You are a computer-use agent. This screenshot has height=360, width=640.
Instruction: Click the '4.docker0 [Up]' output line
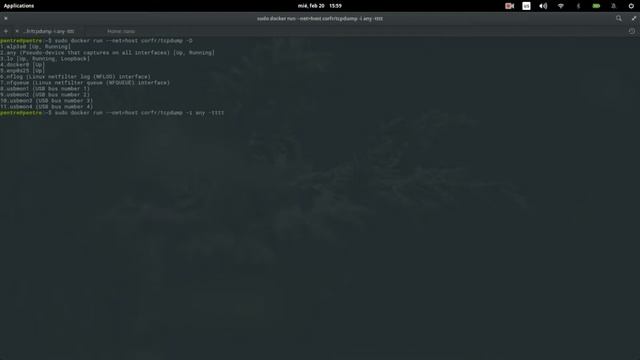coord(22,64)
